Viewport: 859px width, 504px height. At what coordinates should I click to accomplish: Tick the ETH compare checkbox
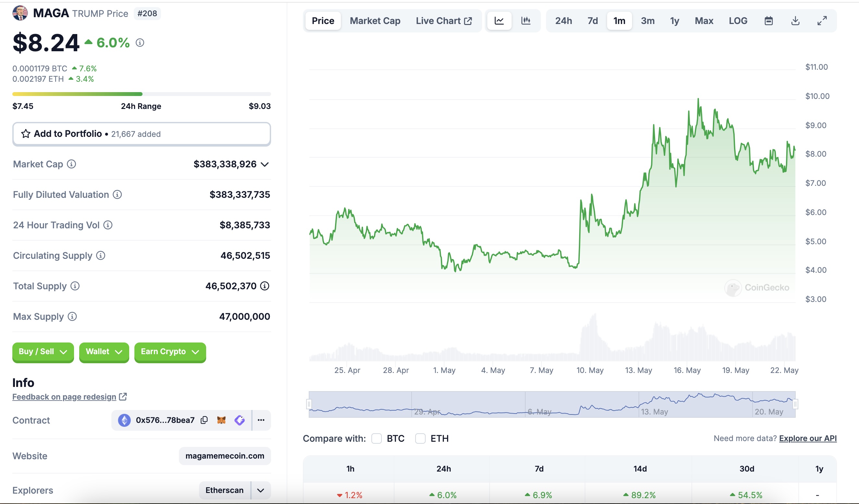coord(420,438)
